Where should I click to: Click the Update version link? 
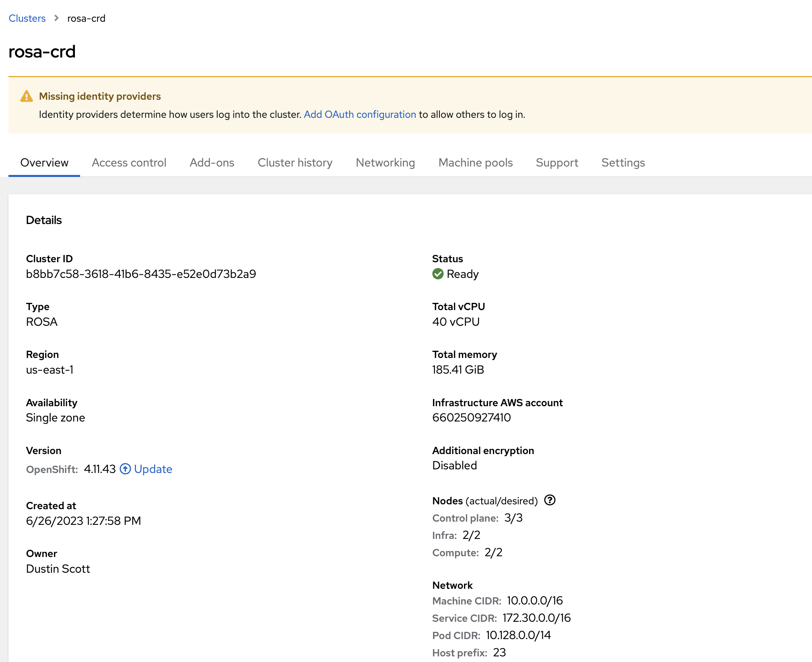(x=153, y=469)
